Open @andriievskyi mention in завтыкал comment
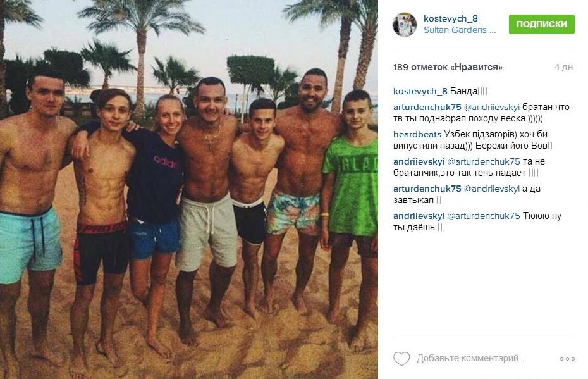The image size is (588, 379). (x=492, y=189)
